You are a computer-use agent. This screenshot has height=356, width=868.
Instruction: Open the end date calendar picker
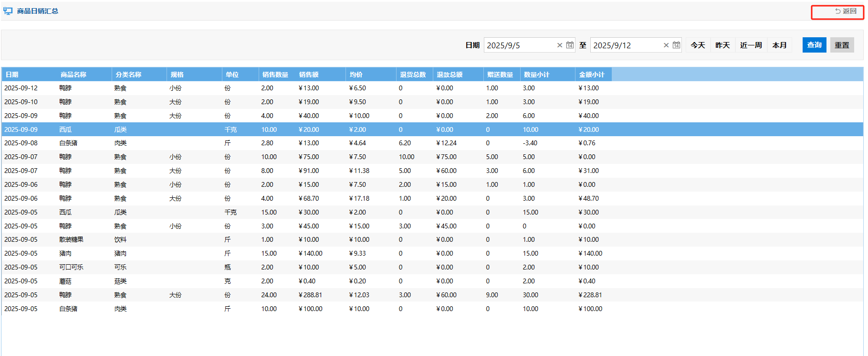pos(676,45)
